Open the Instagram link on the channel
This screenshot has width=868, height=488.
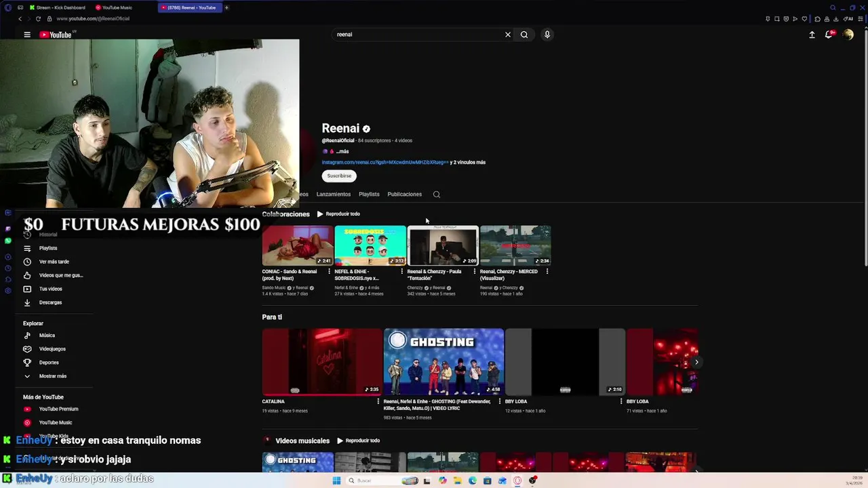(384, 163)
